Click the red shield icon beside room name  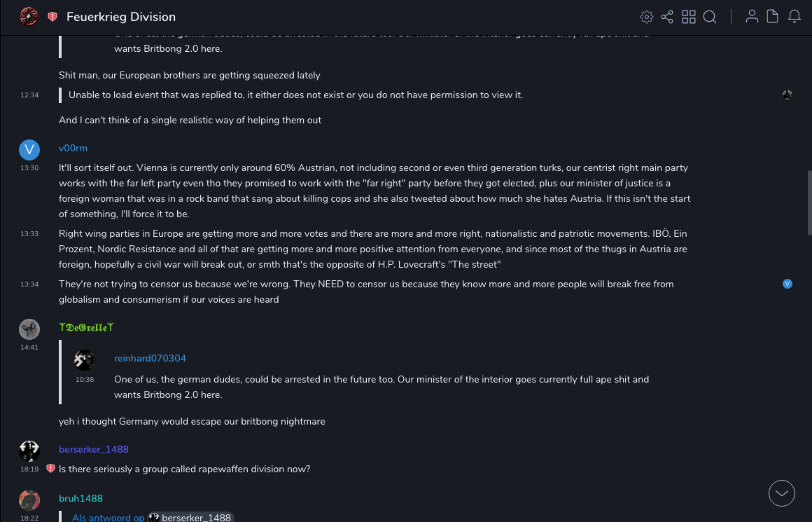pos(52,17)
